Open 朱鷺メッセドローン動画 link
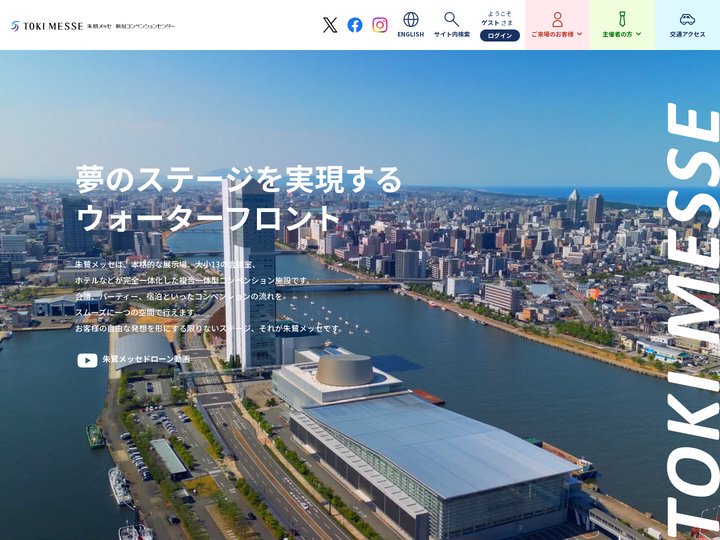 pos(146,359)
